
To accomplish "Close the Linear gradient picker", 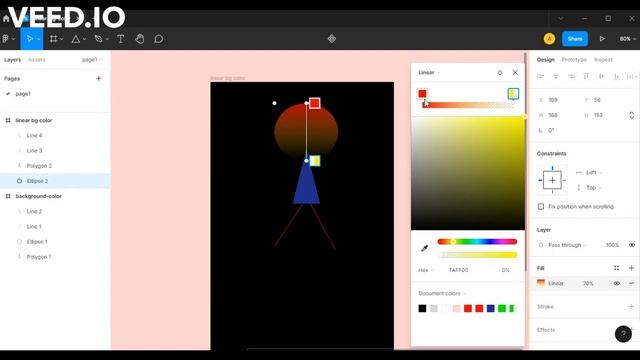I will (515, 72).
